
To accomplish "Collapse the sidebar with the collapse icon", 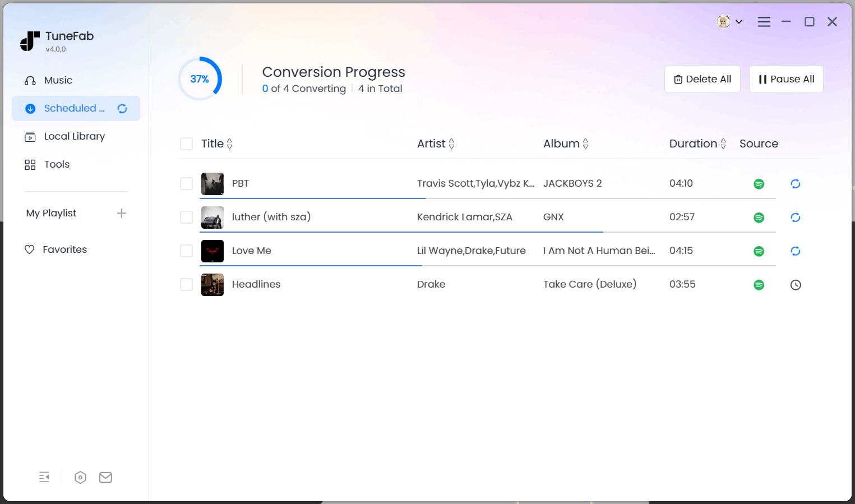I will coord(44,477).
